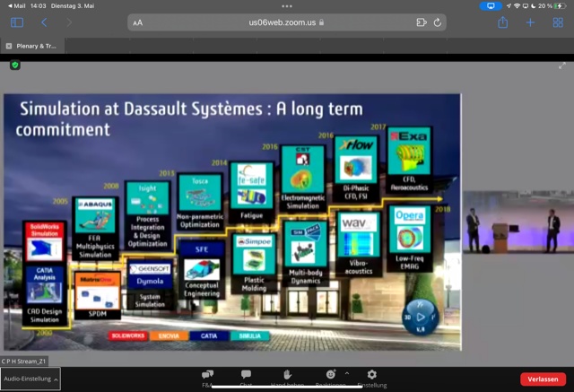Viewport: 574px width, 392px height.
Task: Select the Plenary & Tr... tab
Action: coord(32,46)
